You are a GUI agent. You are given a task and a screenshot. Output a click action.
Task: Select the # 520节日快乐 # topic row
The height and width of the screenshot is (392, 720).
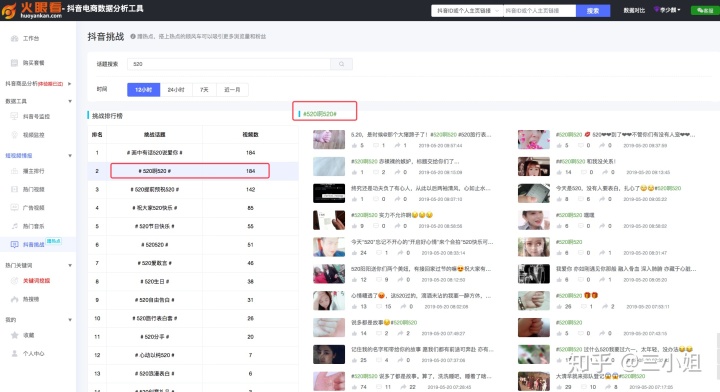pyautogui.click(x=193, y=226)
